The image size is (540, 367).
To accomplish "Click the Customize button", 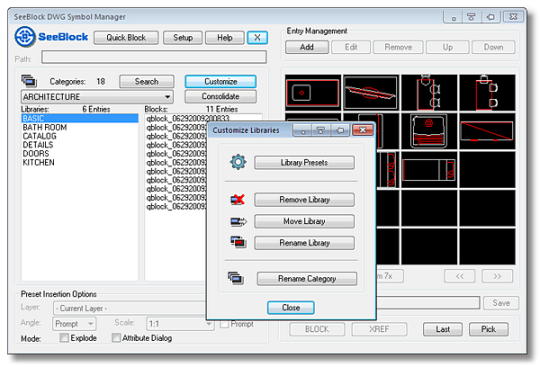I will (220, 82).
